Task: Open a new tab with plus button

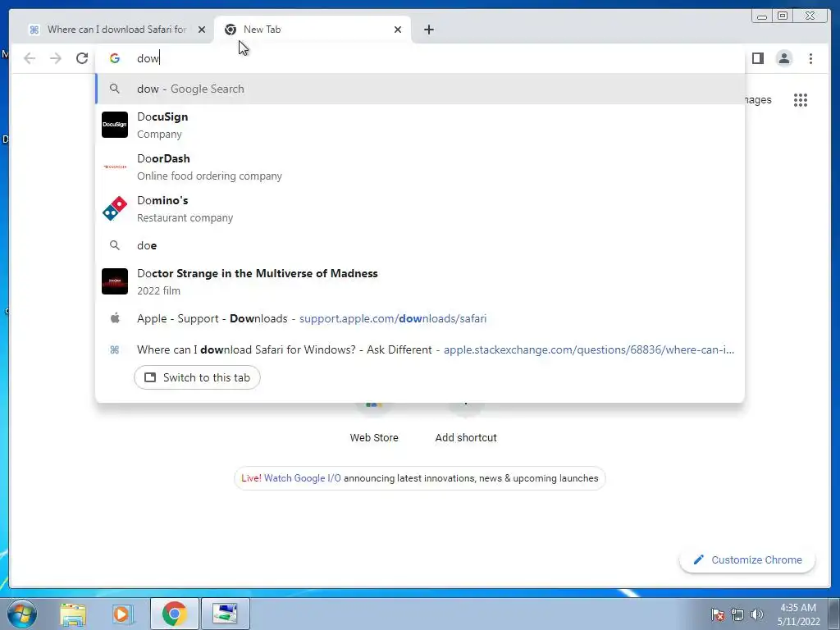Action: pyautogui.click(x=428, y=30)
